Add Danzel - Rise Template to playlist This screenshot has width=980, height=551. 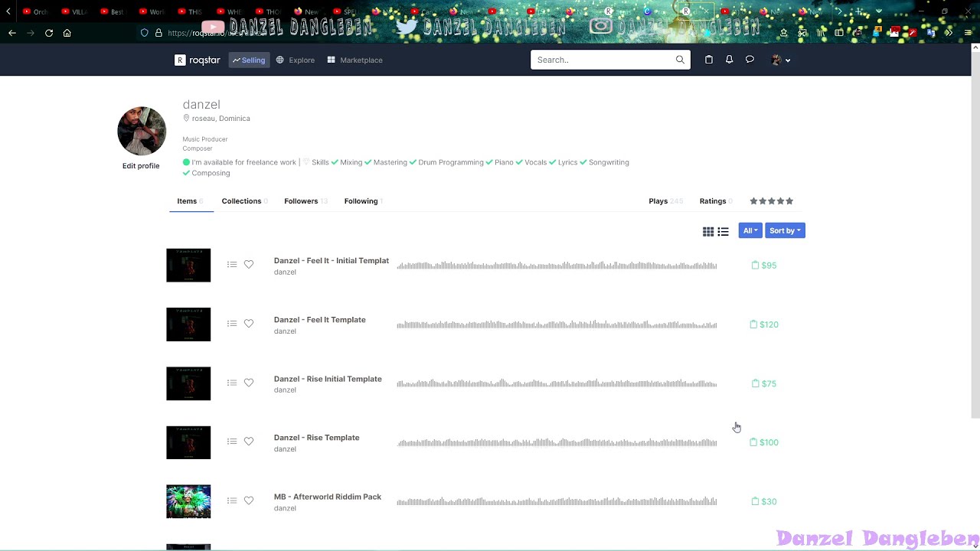232,442
